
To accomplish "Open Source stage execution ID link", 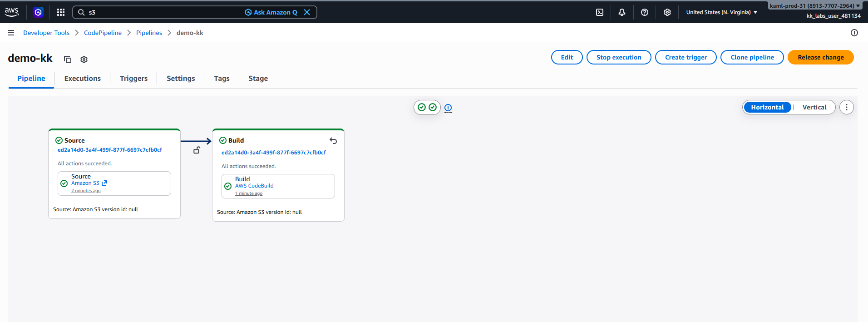I will tap(110, 150).
